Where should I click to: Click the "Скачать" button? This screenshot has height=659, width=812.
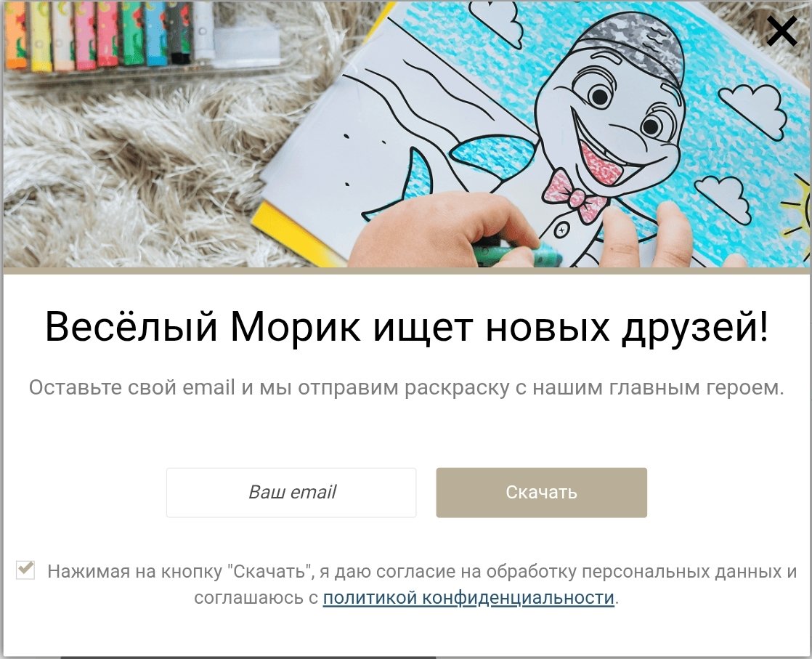541,492
